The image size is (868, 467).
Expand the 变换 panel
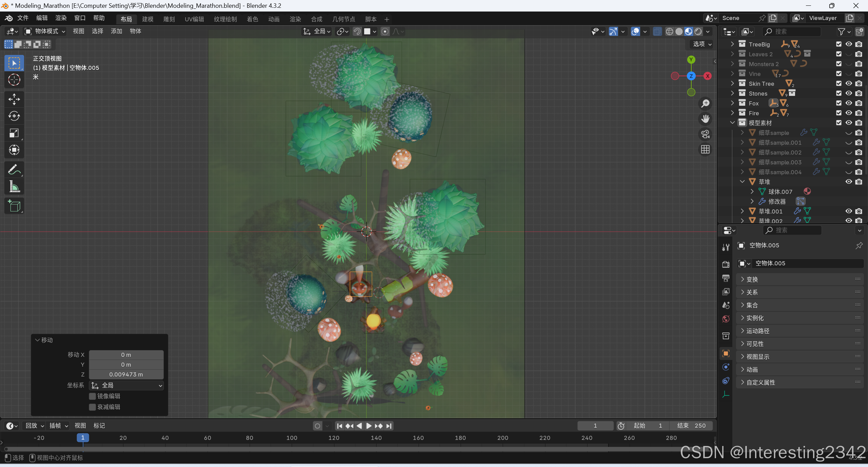pos(752,279)
